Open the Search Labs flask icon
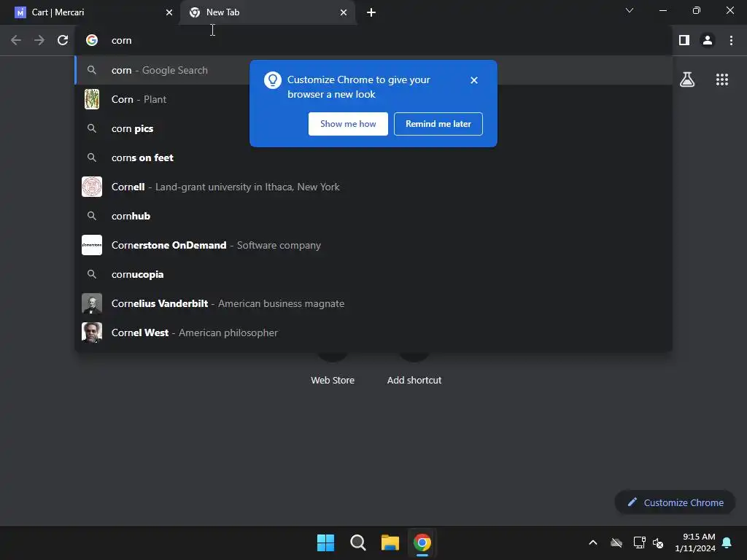The height and width of the screenshot is (560, 747). (x=687, y=79)
